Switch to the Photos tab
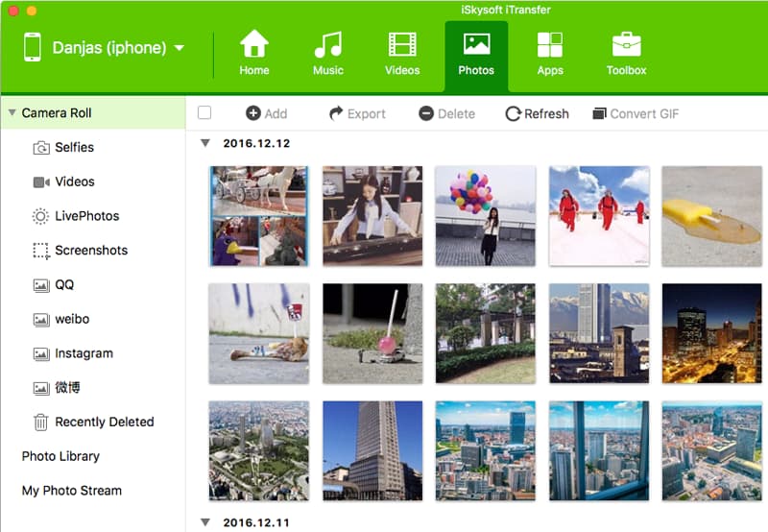The image size is (768, 532). [476, 54]
